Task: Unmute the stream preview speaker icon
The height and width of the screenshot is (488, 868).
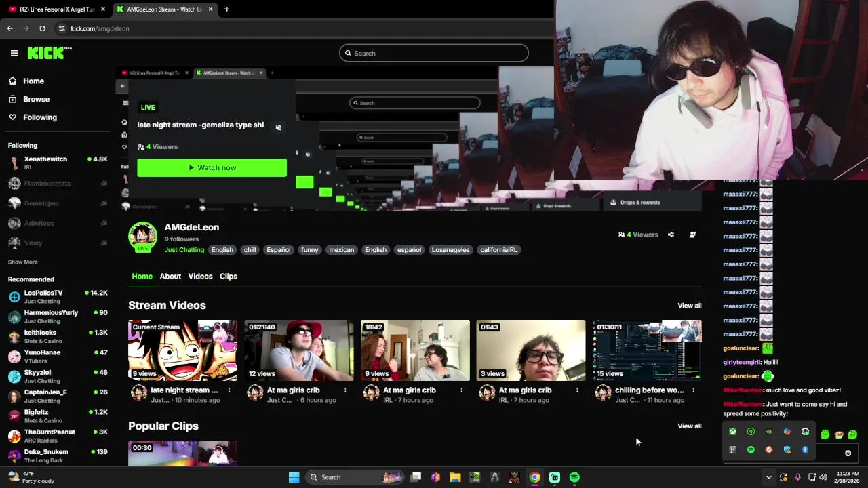Action: tap(279, 127)
